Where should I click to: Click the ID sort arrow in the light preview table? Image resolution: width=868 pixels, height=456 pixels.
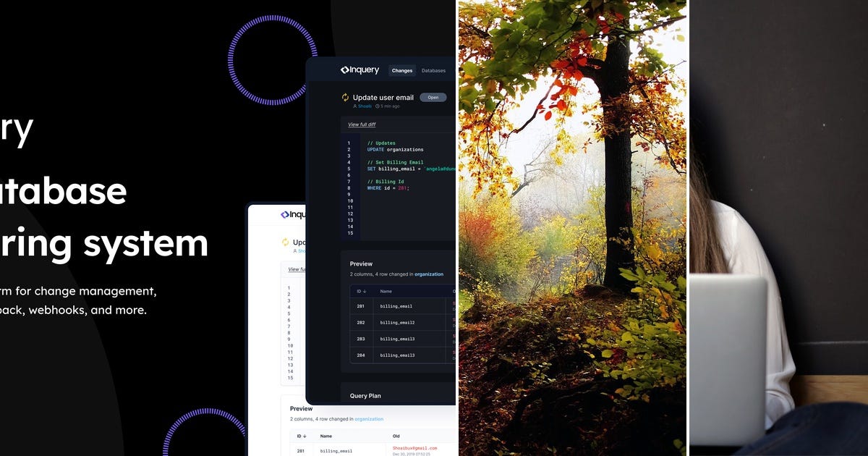(x=303, y=436)
